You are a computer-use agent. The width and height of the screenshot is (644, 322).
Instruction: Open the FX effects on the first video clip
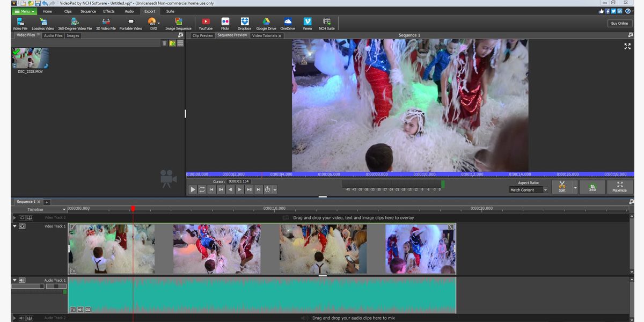(72, 270)
